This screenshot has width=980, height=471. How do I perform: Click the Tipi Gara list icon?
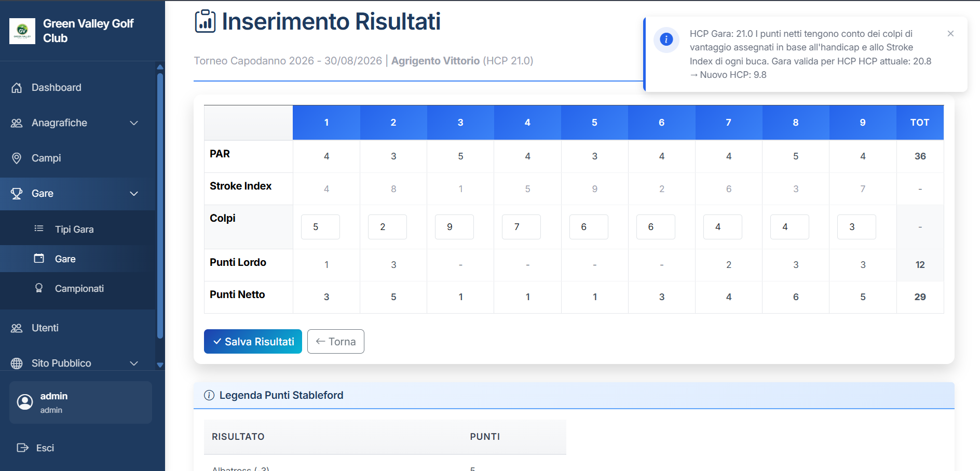click(x=39, y=228)
